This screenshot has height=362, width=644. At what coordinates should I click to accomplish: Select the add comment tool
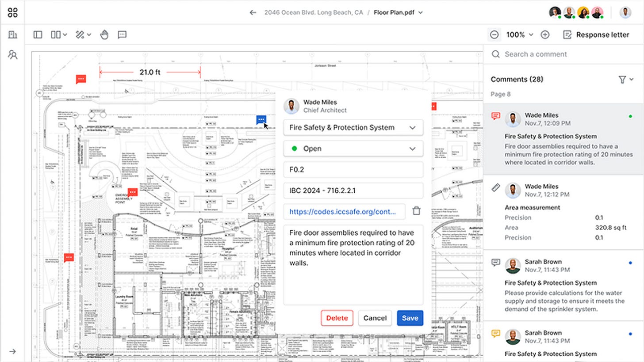point(123,34)
